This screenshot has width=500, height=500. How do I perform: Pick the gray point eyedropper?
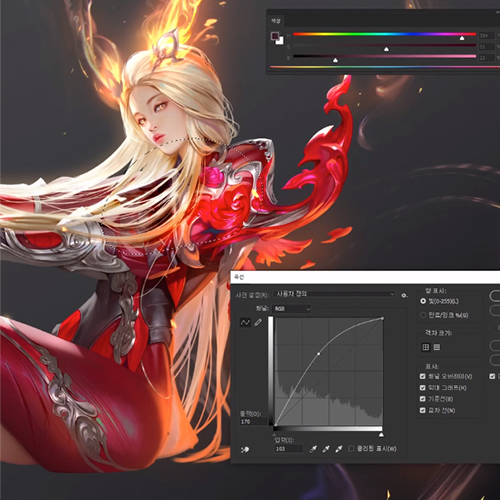pyautogui.click(x=326, y=449)
